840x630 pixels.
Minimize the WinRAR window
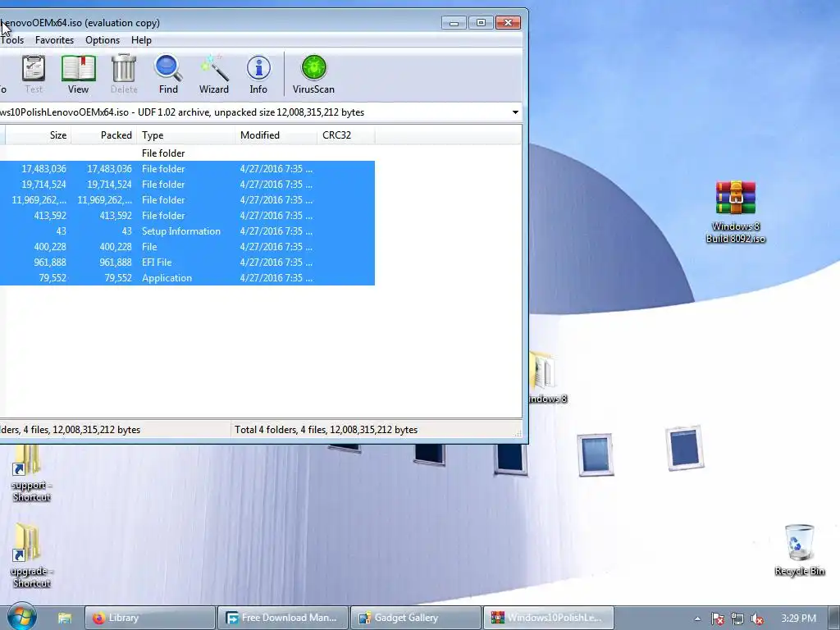click(454, 22)
